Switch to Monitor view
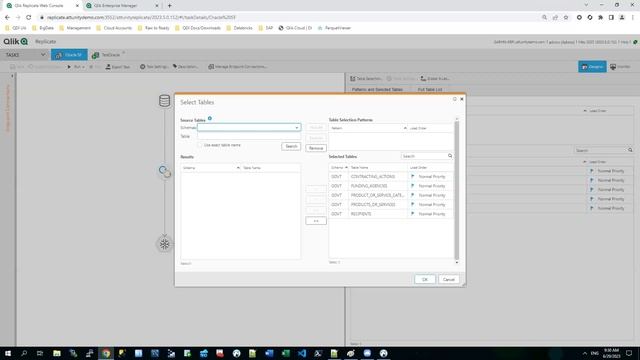The image size is (640, 360). (620, 67)
